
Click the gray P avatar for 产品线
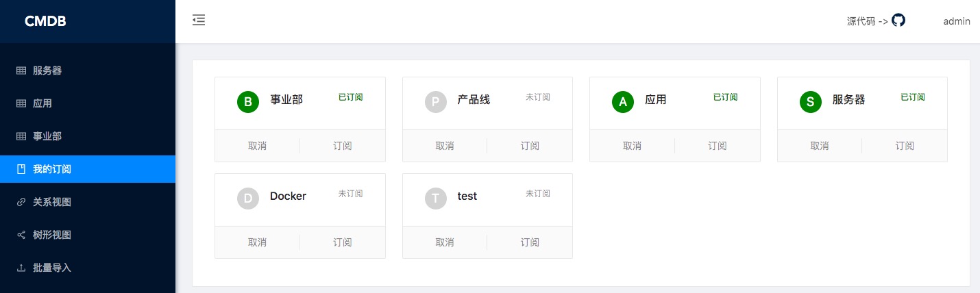pos(436,103)
